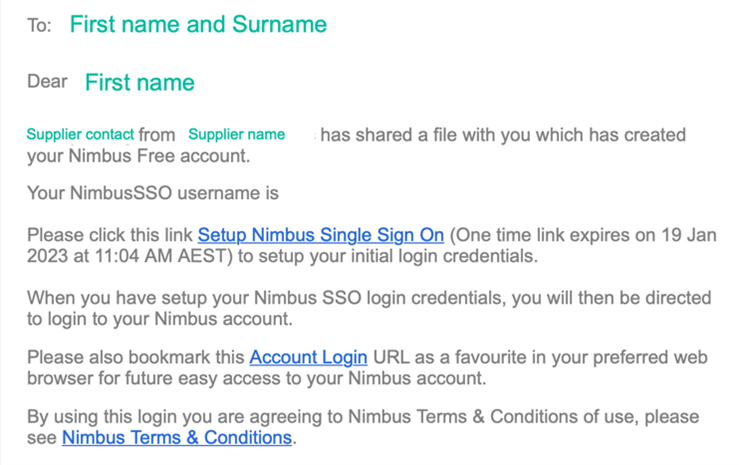Click the "your Nimbus Free account" text
This screenshot has width=745, height=465.
(x=138, y=156)
